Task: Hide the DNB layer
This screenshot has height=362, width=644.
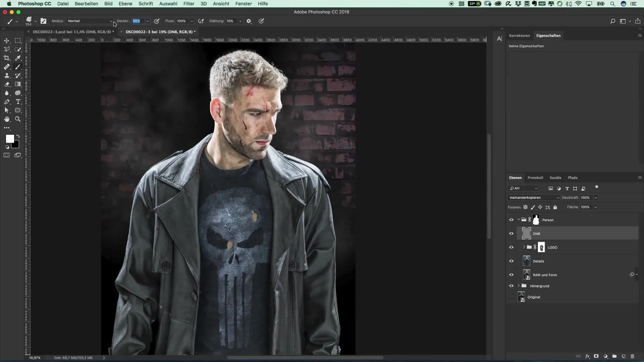Action: tap(511, 234)
